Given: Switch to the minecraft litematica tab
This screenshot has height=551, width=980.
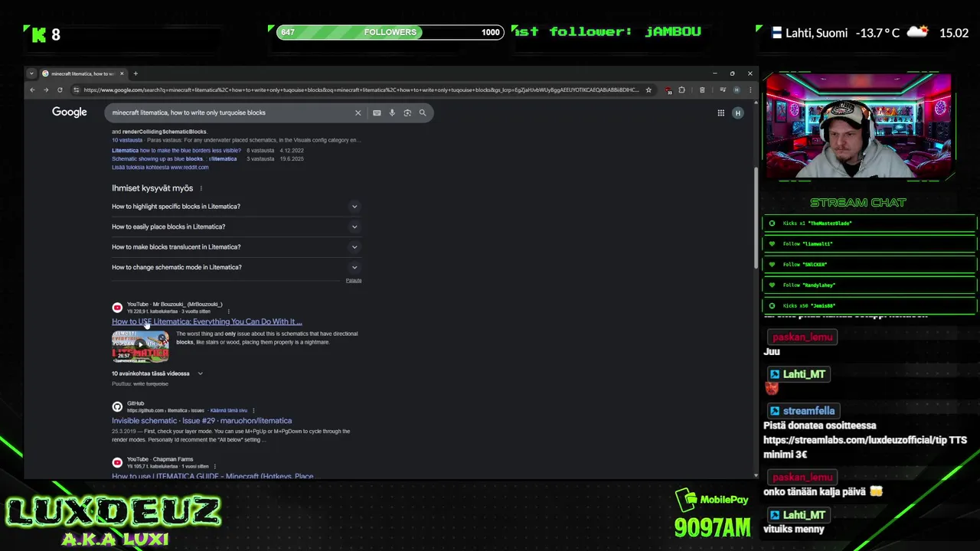Looking at the screenshot, I should [82, 73].
